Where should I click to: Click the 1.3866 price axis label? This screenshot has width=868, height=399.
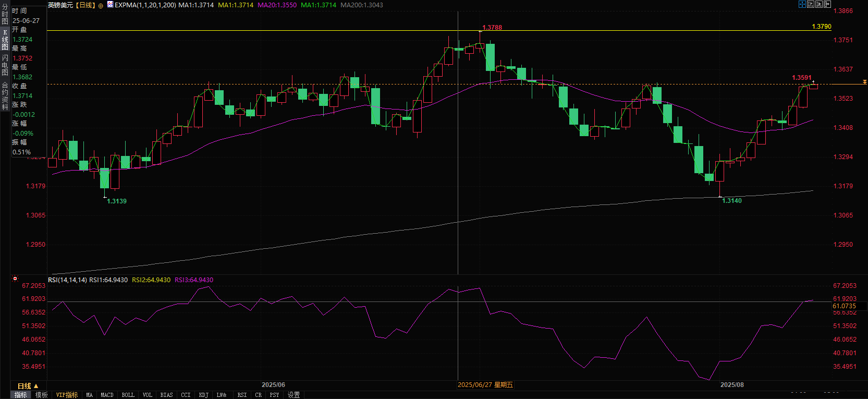coord(843,11)
